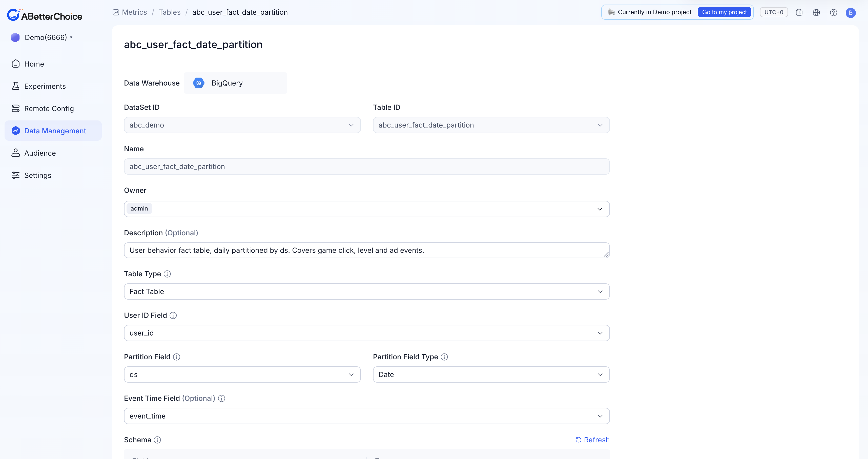Click the admin owner tag
868x459 pixels.
139,208
